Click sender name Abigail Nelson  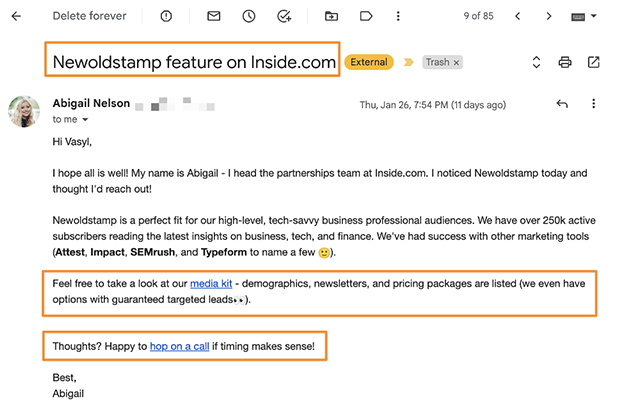click(x=91, y=103)
